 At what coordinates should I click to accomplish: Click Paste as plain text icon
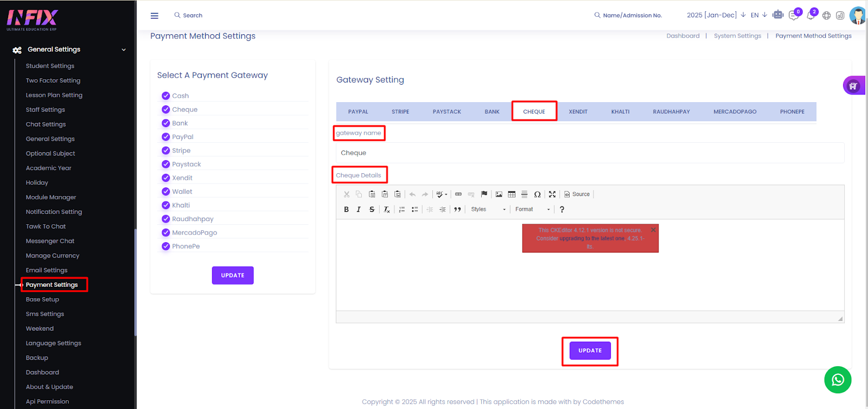[385, 194]
